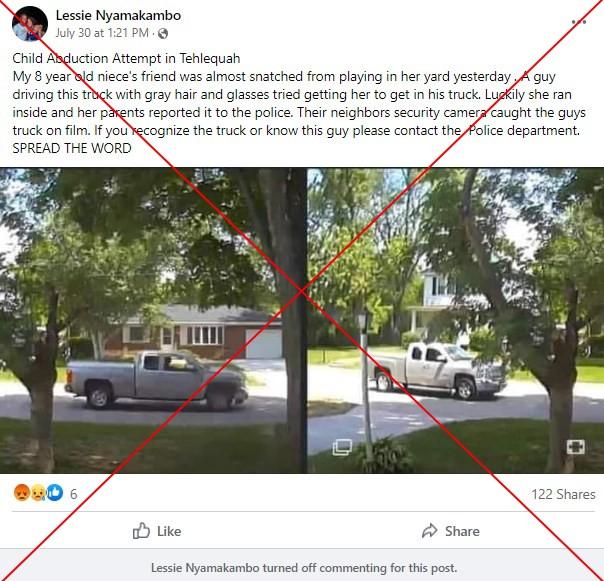Like the post

click(x=157, y=531)
